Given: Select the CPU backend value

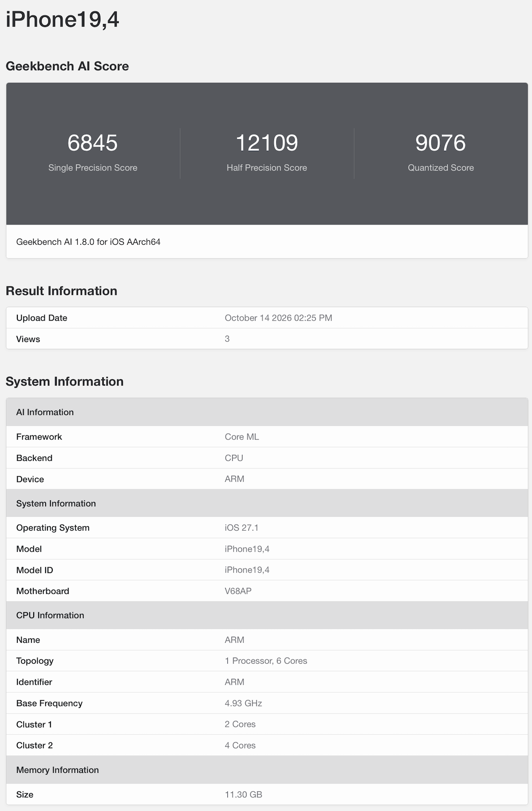Looking at the screenshot, I should (234, 458).
